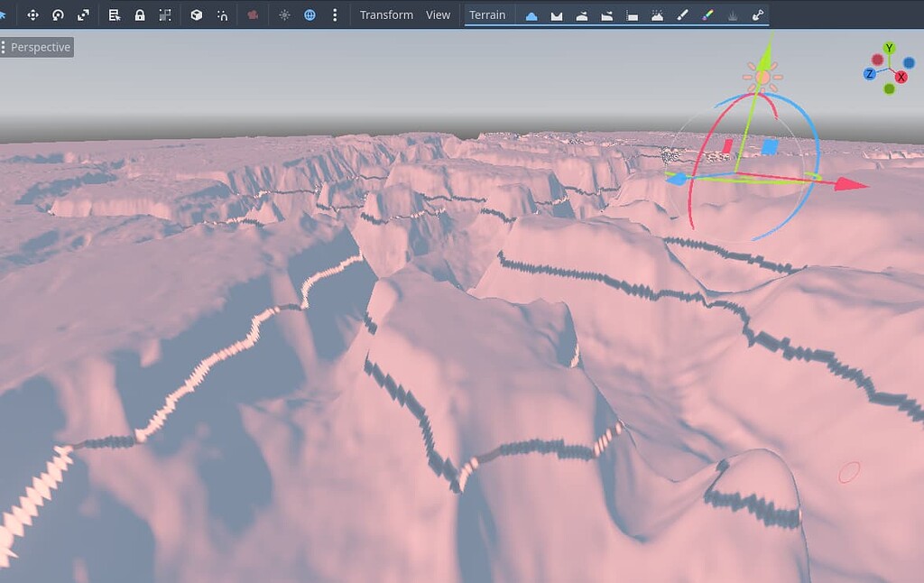Viewport: 924px width, 583px height.
Task: Select the Smooth terrain brush
Action: point(583,14)
